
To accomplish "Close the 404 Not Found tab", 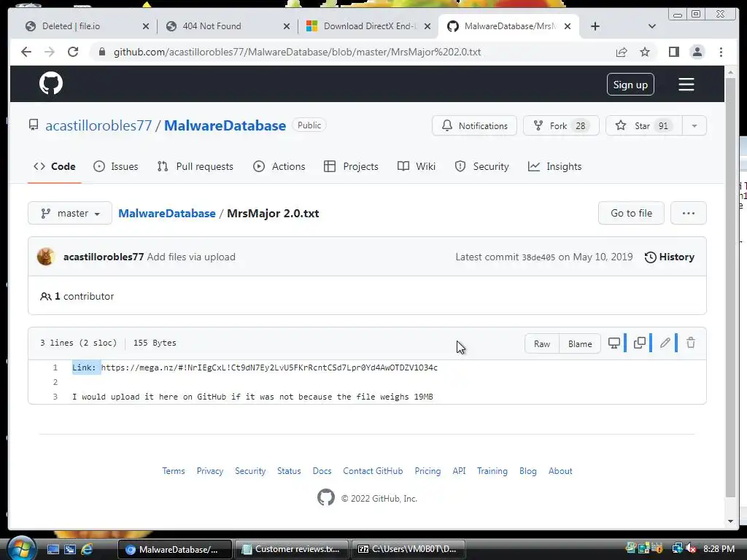I will (286, 26).
